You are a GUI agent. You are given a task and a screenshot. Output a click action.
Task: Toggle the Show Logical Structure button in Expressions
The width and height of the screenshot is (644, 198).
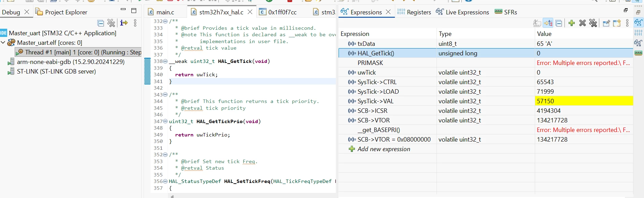click(548, 23)
